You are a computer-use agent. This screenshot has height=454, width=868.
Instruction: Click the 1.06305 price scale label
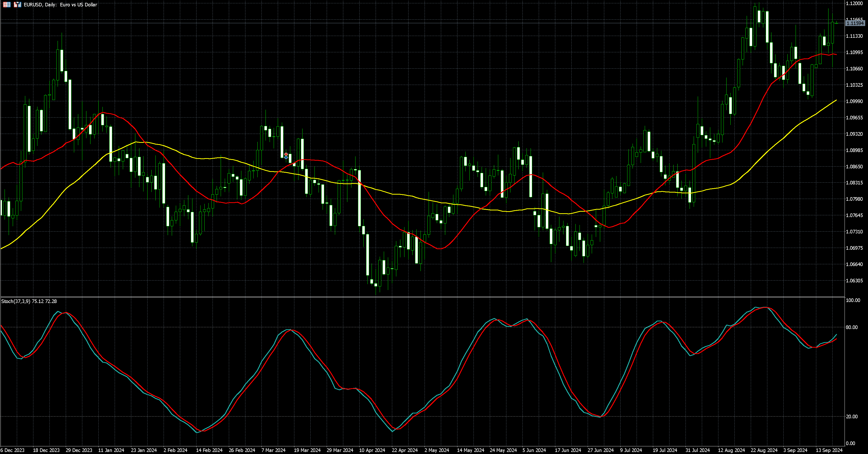point(854,281)
